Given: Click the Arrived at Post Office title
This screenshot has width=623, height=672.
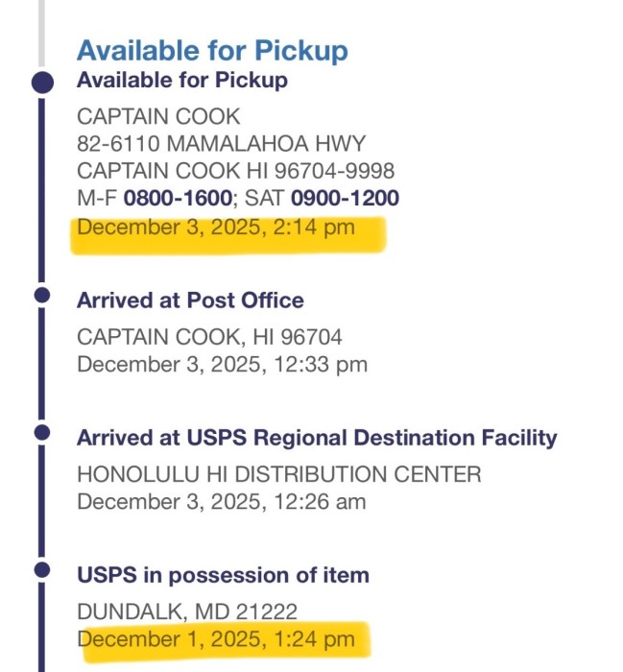Looking at the screenshot, I should point(190,300).
